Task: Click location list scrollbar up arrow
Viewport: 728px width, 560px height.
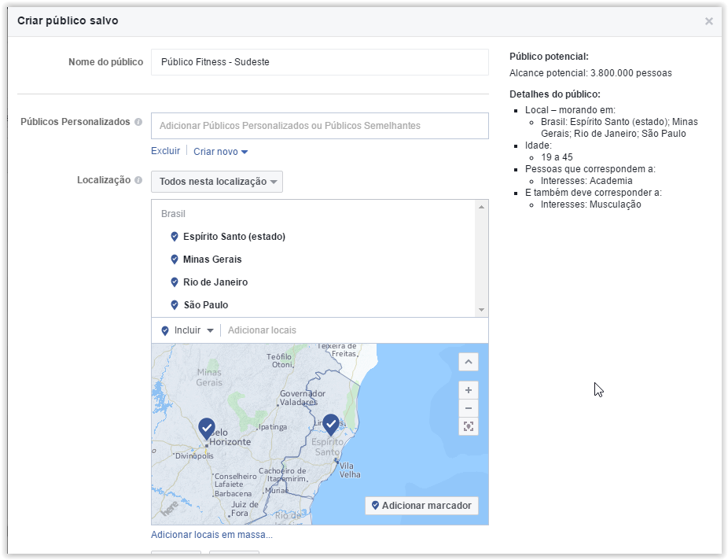Action: point(481,207)
